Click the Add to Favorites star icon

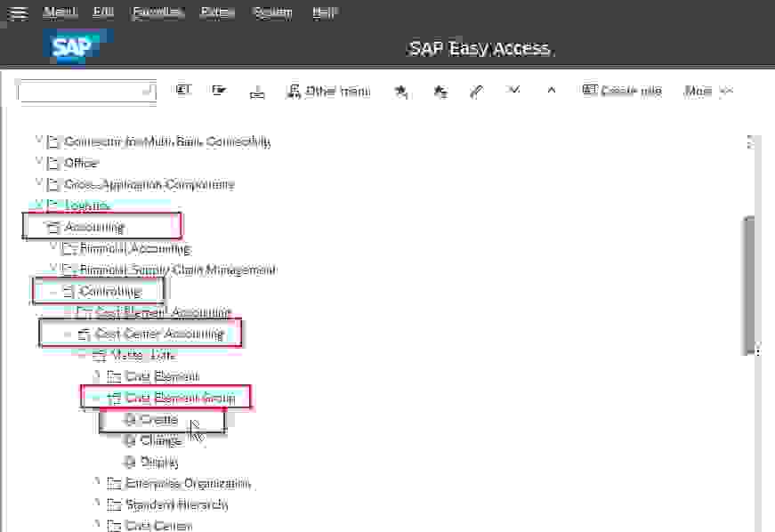(400, 90)
